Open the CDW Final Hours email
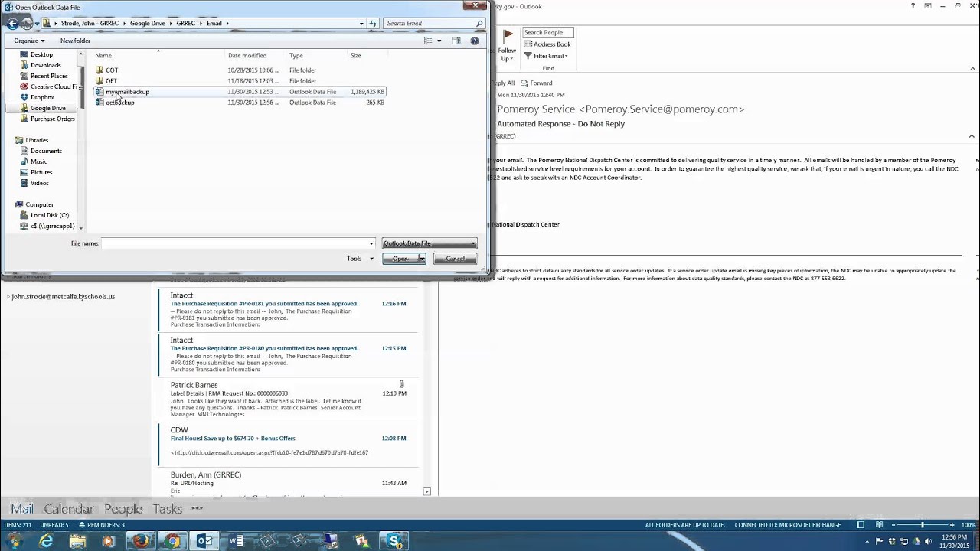980x551 pixels. point(289,444)
